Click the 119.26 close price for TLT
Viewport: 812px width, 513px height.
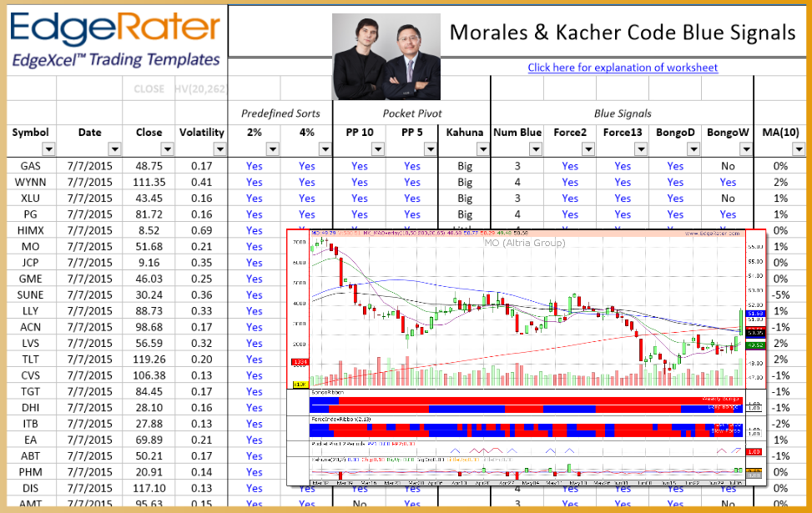point(149,360)
